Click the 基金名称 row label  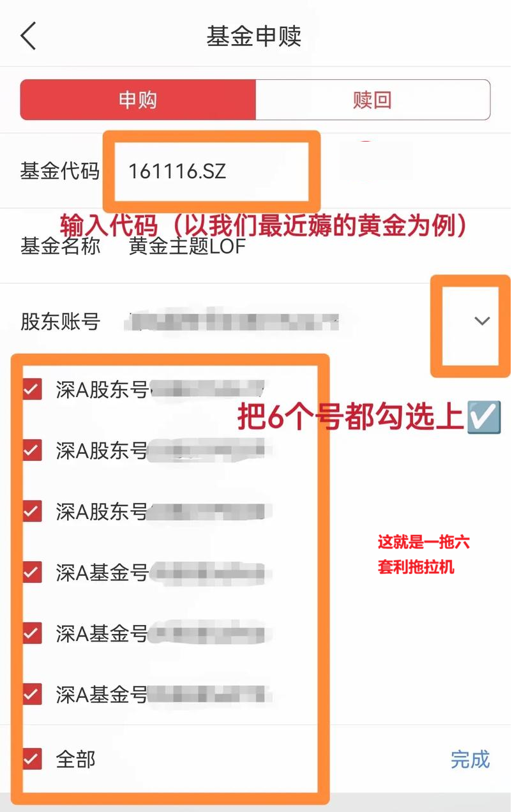pyautogui.click(x=60, y=246)
